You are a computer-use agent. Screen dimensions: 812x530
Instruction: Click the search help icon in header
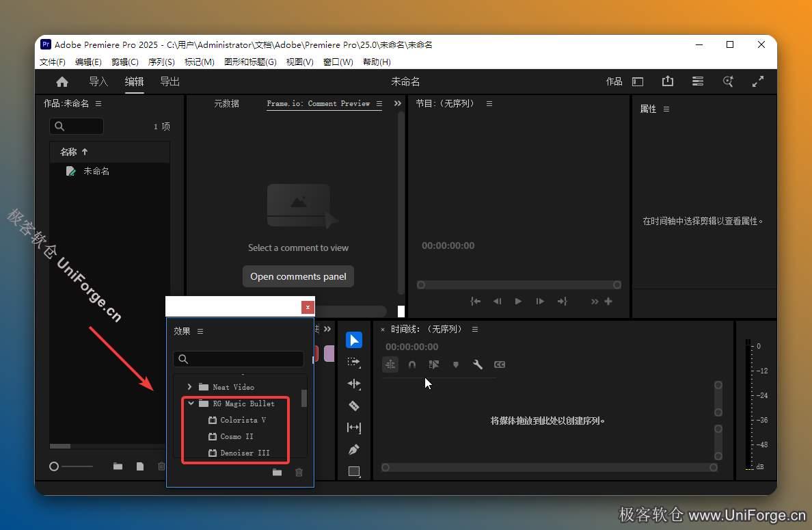728,81
